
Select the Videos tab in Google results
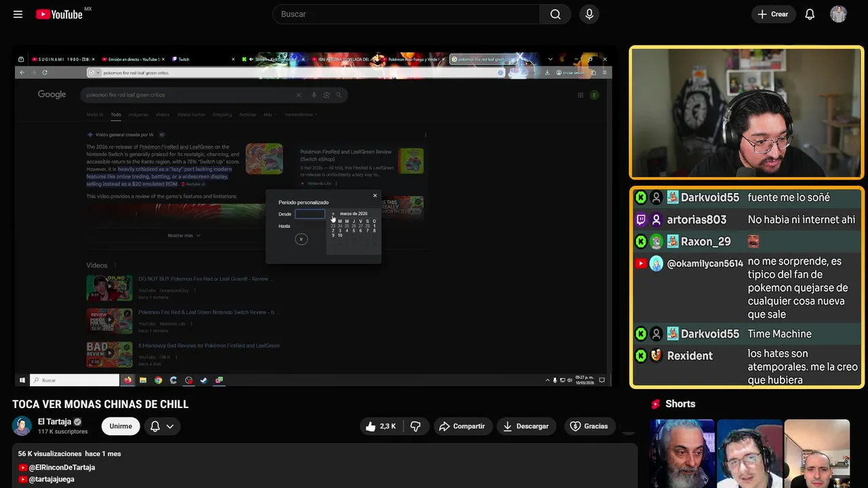[163, 115]
